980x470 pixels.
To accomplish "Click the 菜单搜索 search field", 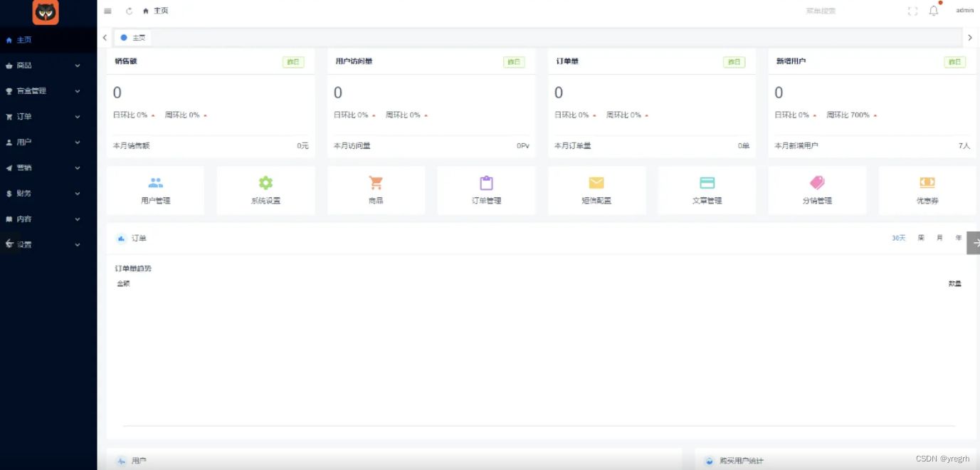I will (x=820, y=11).
